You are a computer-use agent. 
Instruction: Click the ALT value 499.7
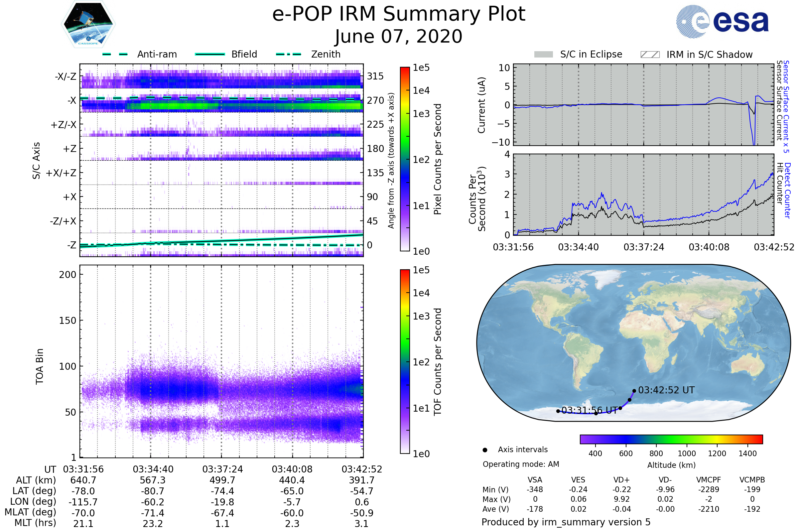pos(222,480)
